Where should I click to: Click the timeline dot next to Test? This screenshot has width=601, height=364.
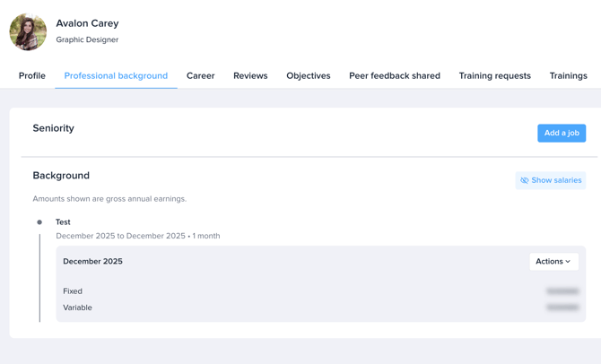click(x=39, y=222)
